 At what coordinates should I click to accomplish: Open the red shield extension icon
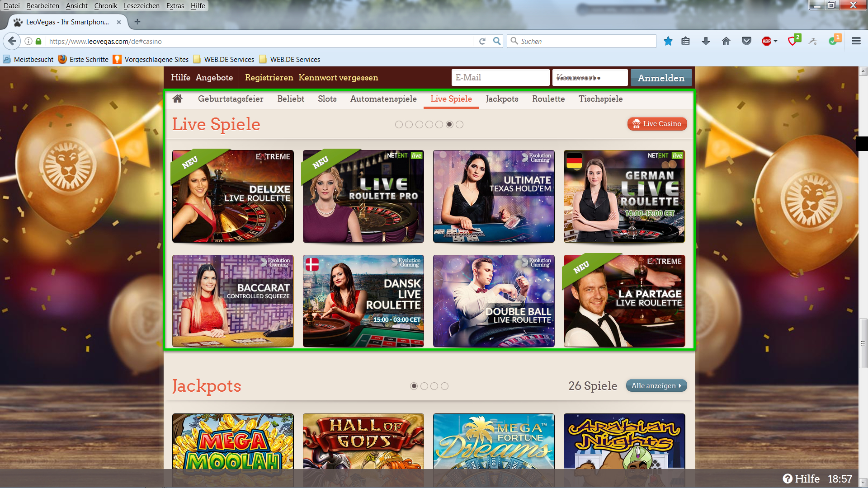pos(792,41)
